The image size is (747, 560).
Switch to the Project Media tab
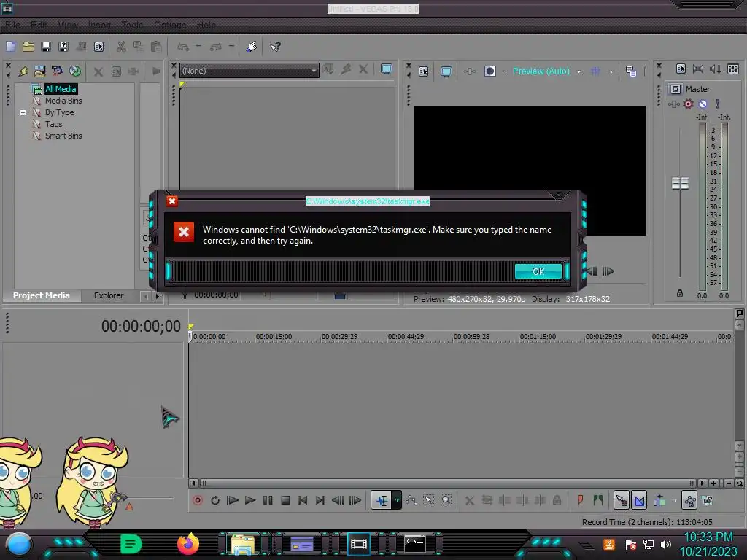(x=42, y=295)
